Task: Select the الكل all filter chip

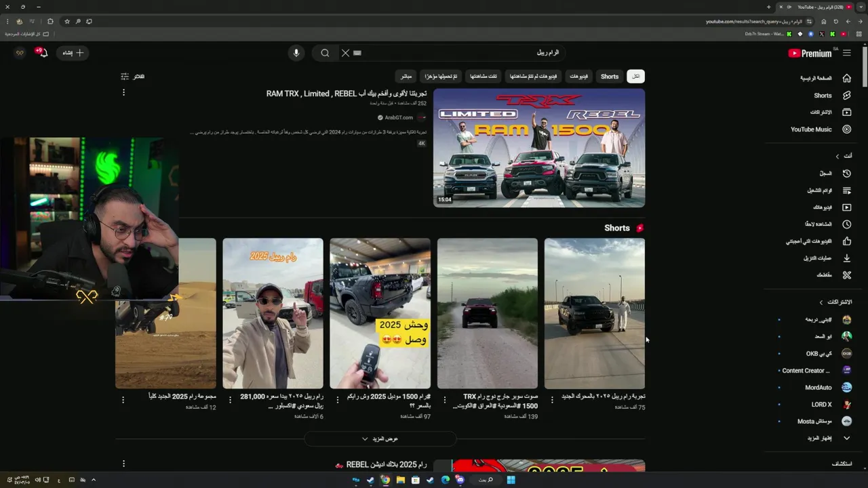Action: point(635,77)
